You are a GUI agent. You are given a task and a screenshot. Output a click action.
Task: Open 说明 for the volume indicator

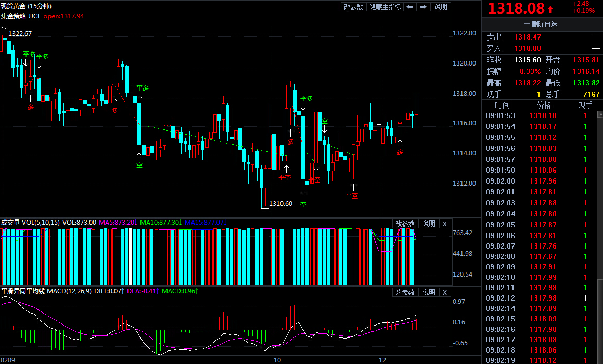click(429, 224)
